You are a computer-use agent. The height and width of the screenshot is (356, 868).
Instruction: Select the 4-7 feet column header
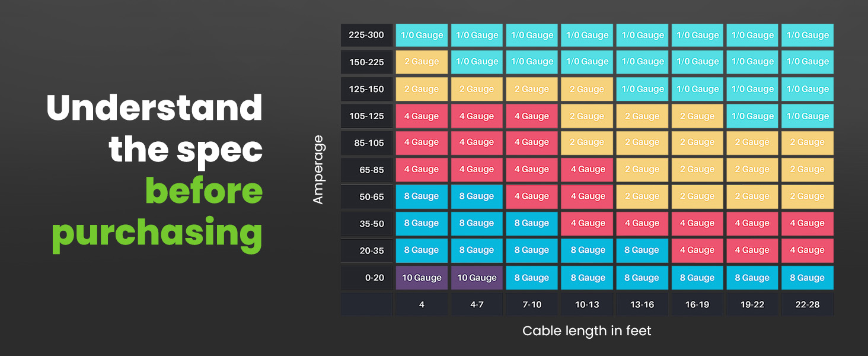[477, 304]
